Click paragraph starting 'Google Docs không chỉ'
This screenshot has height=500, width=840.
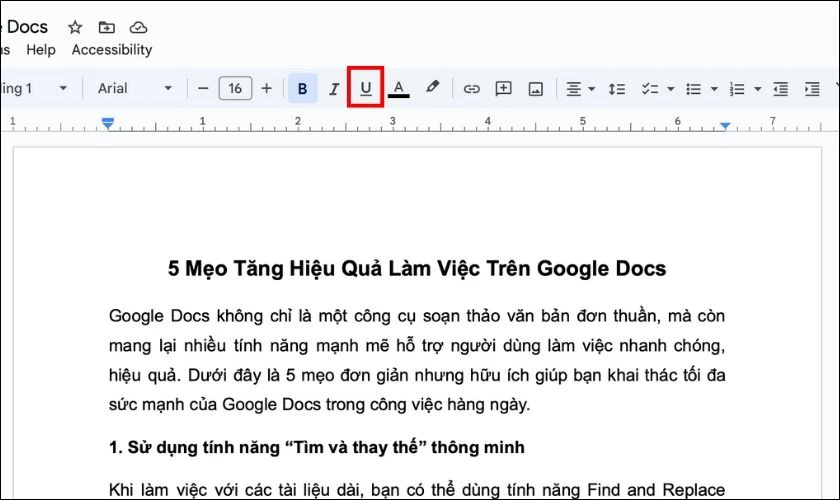tap(417, 360)
